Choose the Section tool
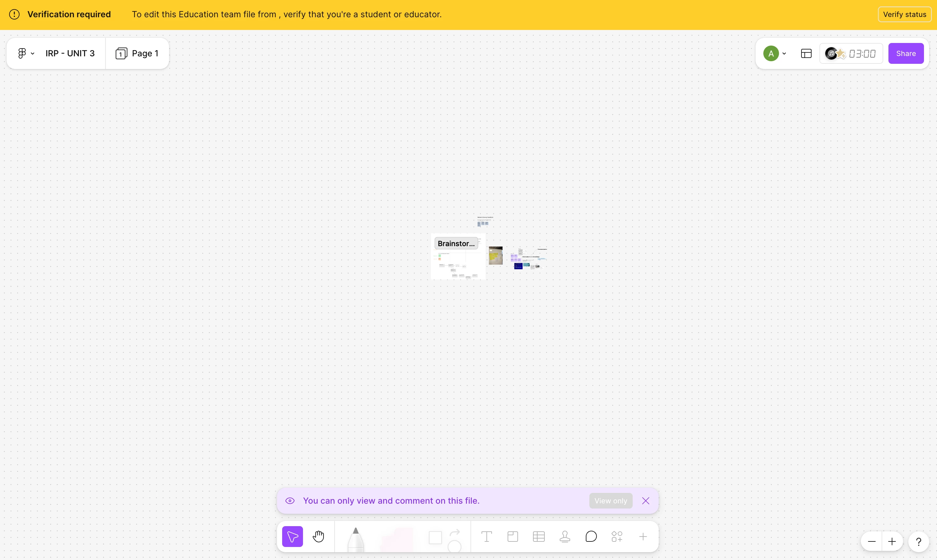 [513, 536]
